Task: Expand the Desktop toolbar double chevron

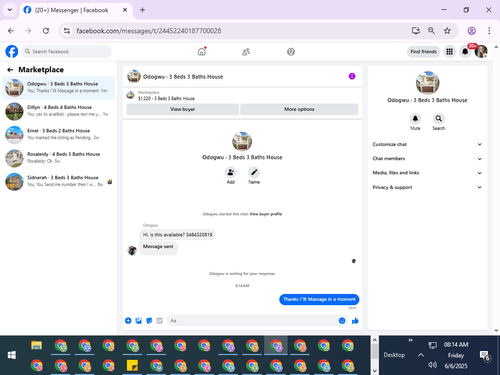Action: coord(411,340)
